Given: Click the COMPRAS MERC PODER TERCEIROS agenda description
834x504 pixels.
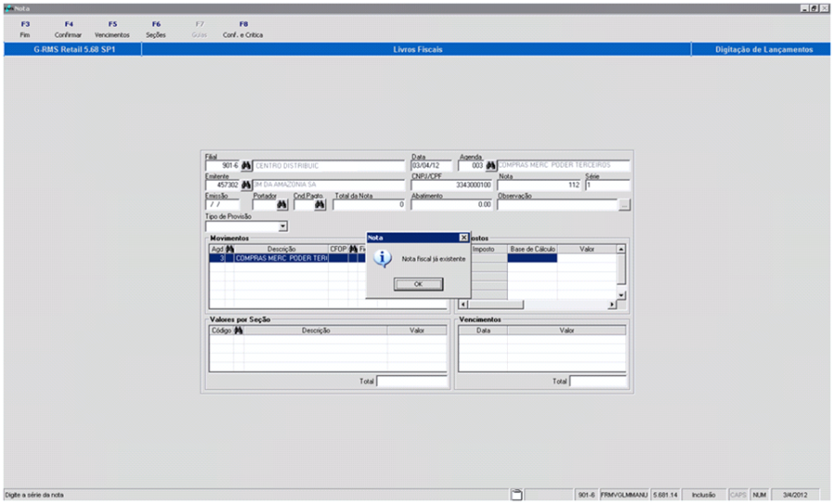Looking at the screenshot, I should [563, 166].
